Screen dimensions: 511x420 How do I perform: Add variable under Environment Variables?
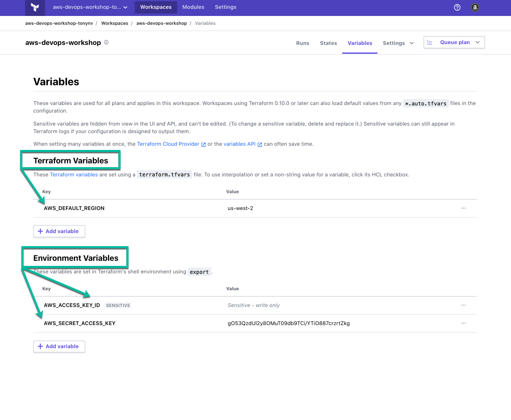[59, 346]
